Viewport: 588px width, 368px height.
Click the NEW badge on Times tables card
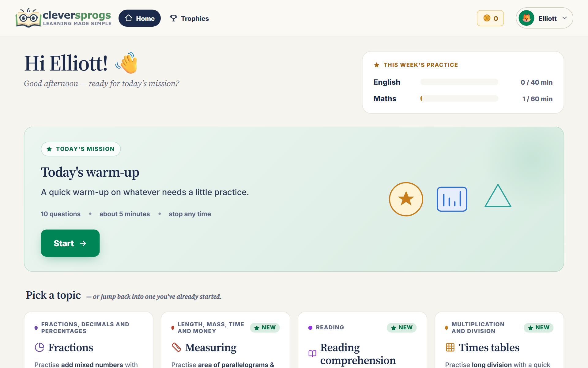pos(539,328)
